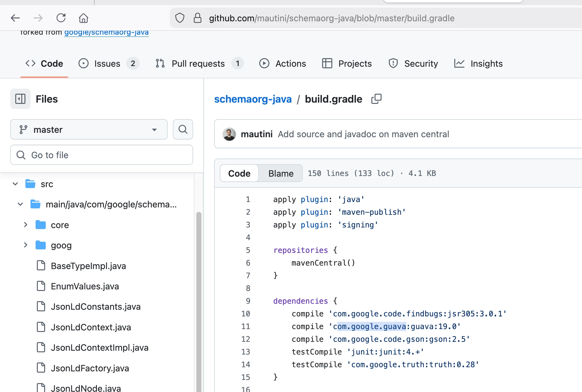
Task: Copy the file path with the copy icon
Action: (376, 99)
